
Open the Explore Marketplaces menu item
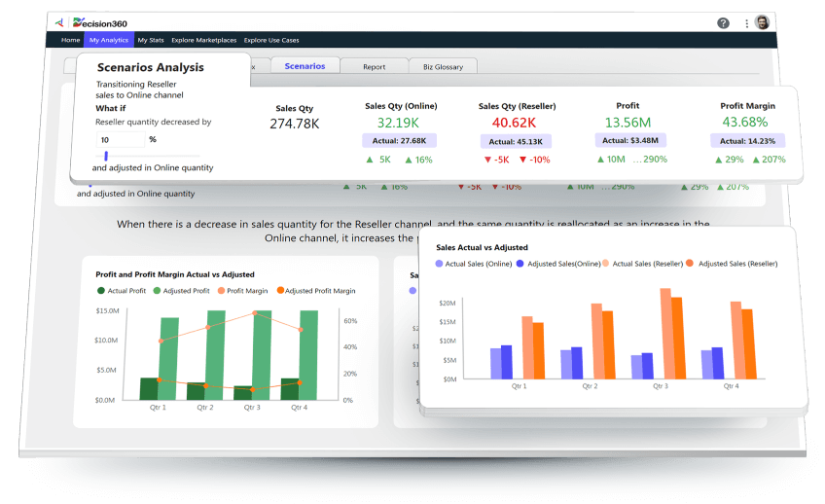pyautogui.click(x=203, y=40)
